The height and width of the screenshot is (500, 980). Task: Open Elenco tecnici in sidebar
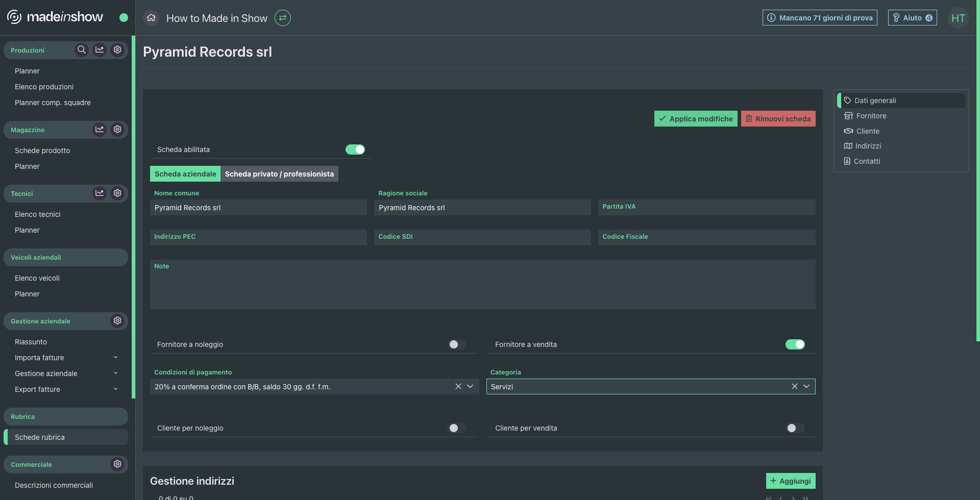click(x=38, y=214)
